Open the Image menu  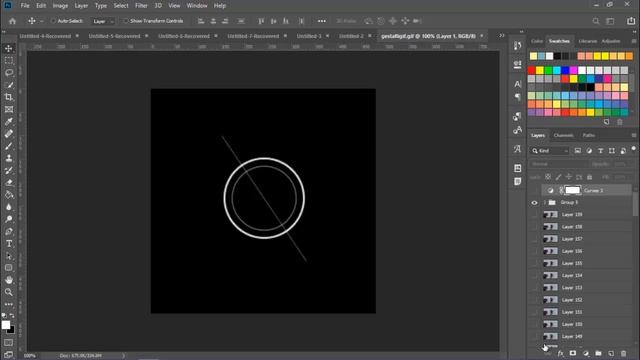tap(60, 6)
